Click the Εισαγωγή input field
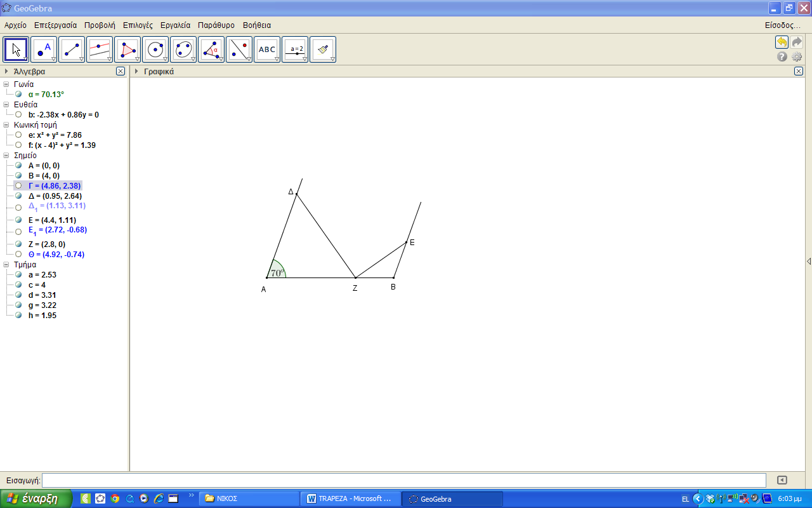Screen dimensions: 812x508 click(x=404, y=480)
